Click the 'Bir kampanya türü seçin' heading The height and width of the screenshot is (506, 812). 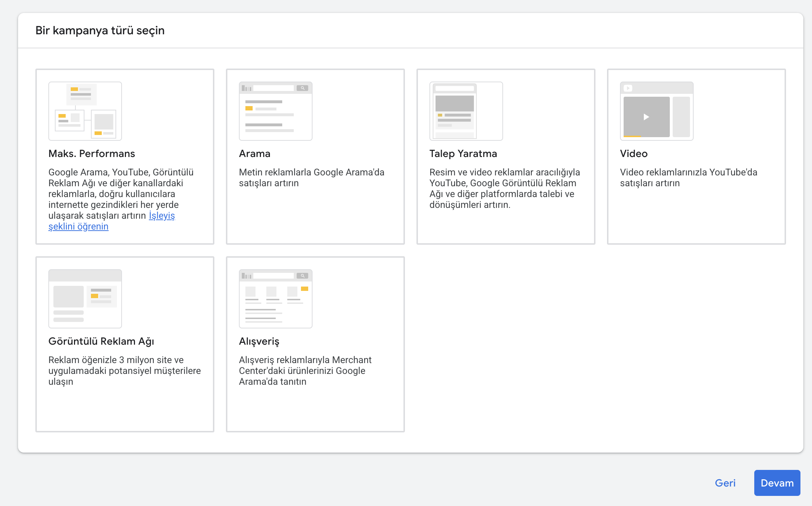(100, 31)
